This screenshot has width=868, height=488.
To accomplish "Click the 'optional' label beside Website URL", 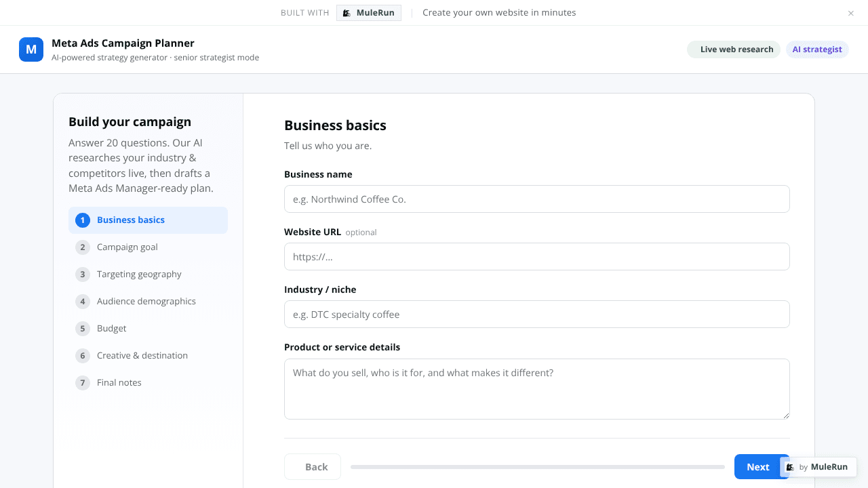I will pos(361,232).
